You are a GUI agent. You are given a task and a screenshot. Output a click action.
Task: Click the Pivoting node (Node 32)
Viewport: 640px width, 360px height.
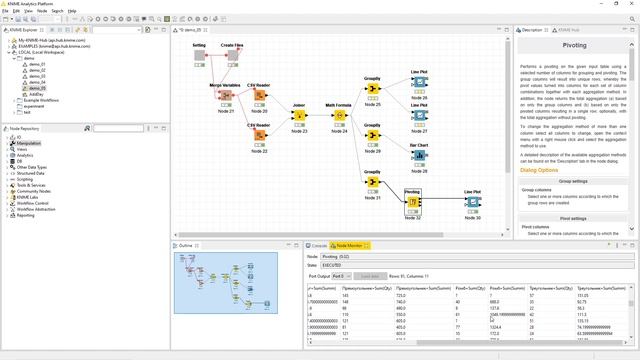coord(413,202)
